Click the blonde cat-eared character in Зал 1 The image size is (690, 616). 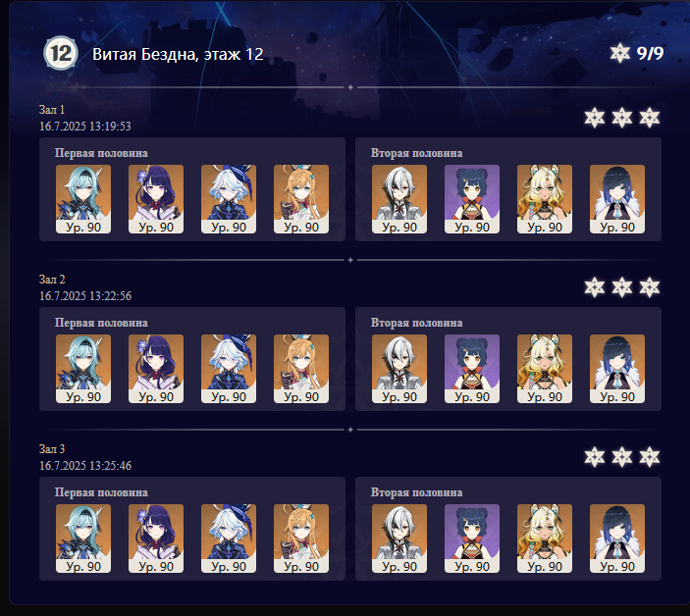[x=545, y=199]
